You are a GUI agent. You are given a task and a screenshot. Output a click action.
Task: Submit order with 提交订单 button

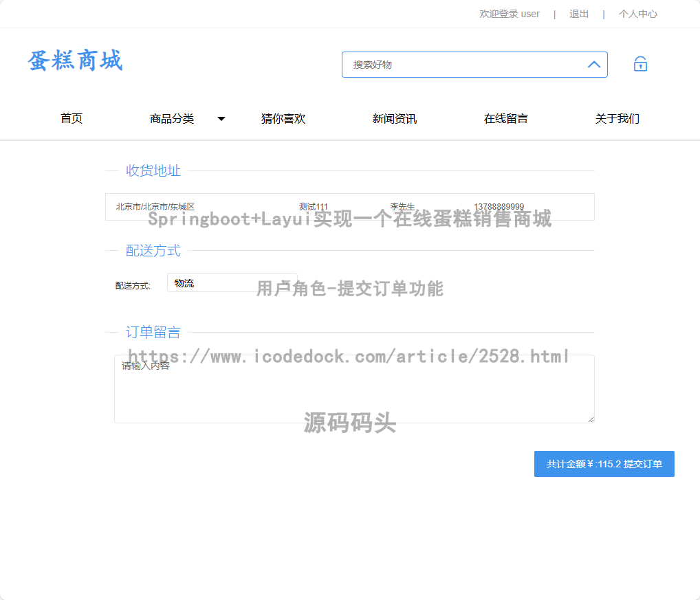coord(604,464)
